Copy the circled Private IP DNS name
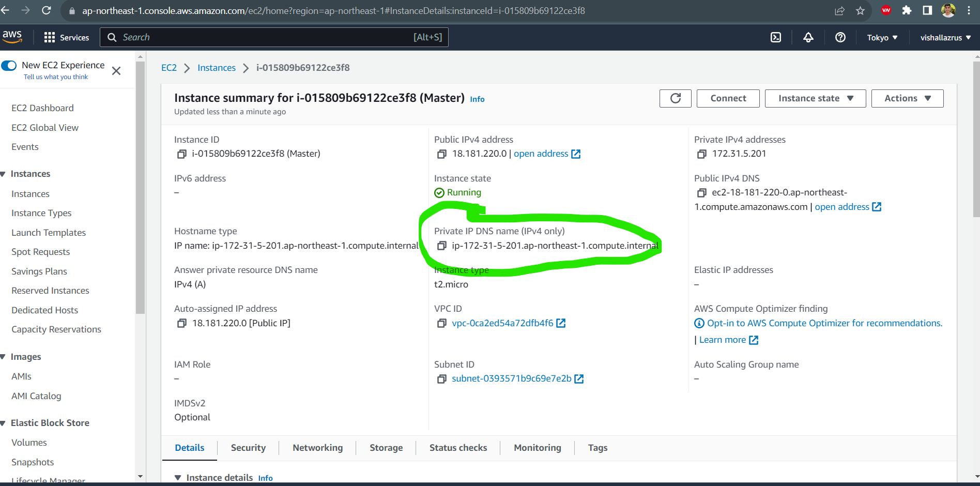 tap(442, 246)
